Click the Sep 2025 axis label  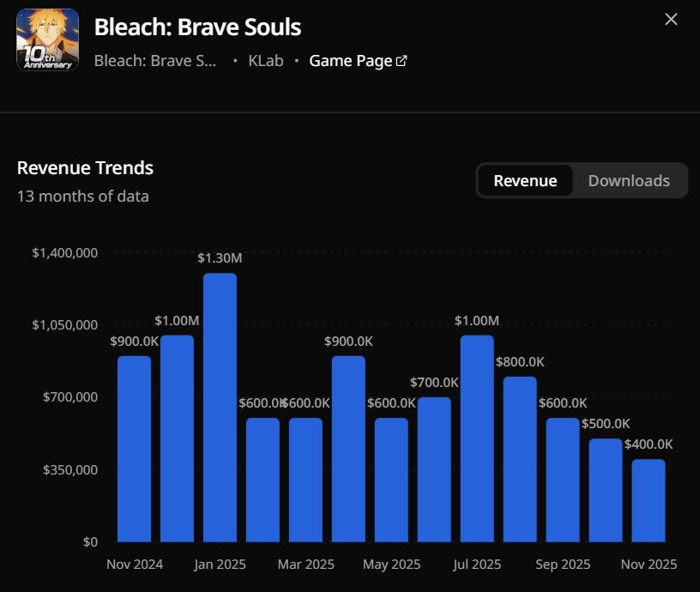pyautogui.click(x=563, y=565)
